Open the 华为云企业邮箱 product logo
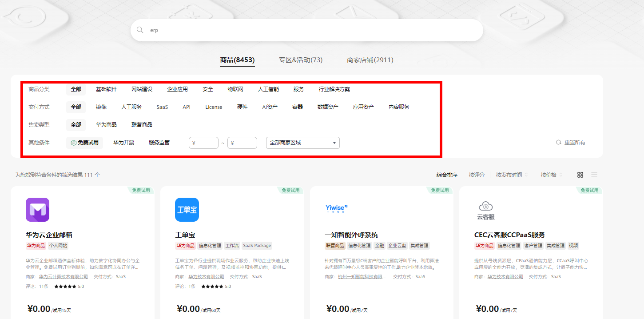This screenshot has height=319, width=644. (x=38, y=210)
